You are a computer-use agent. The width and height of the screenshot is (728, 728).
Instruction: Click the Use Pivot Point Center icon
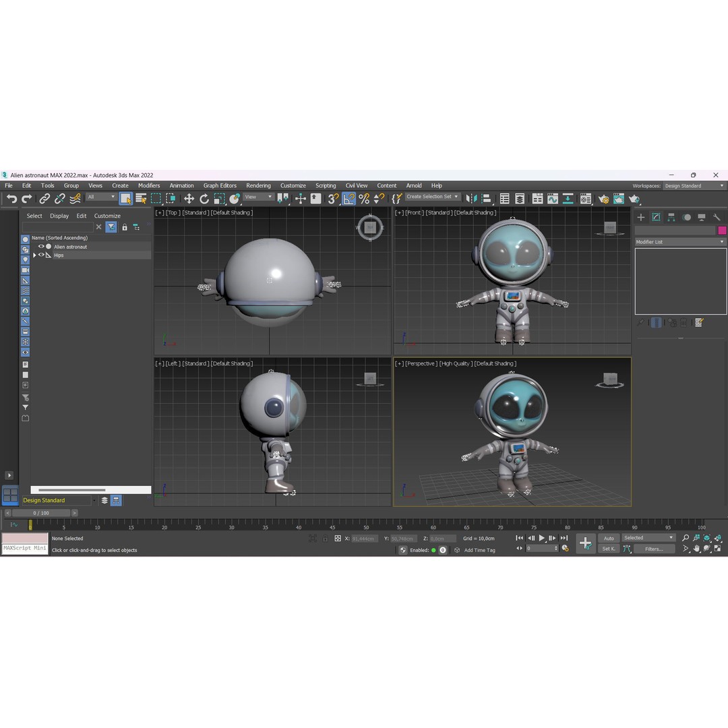(x=282, y=199)
